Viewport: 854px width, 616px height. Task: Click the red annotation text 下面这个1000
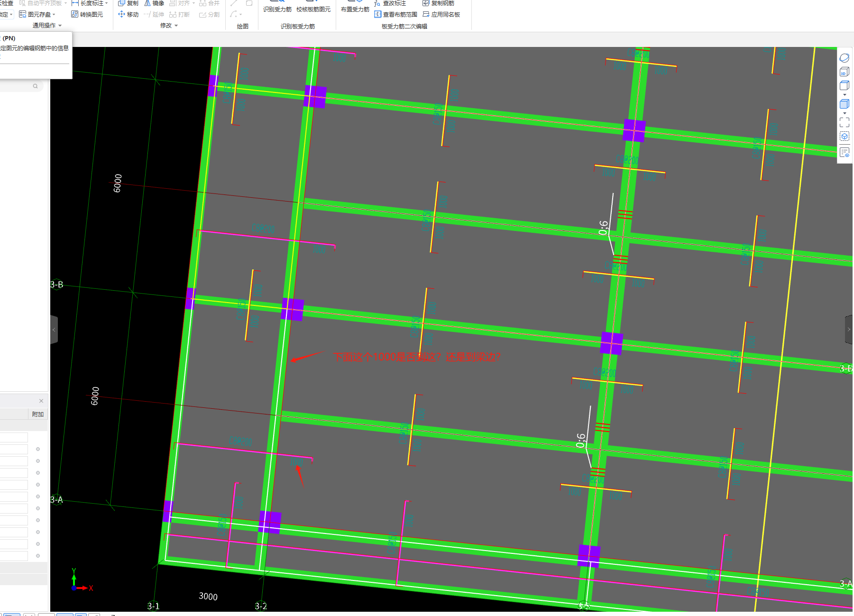[x=417, y=357]
